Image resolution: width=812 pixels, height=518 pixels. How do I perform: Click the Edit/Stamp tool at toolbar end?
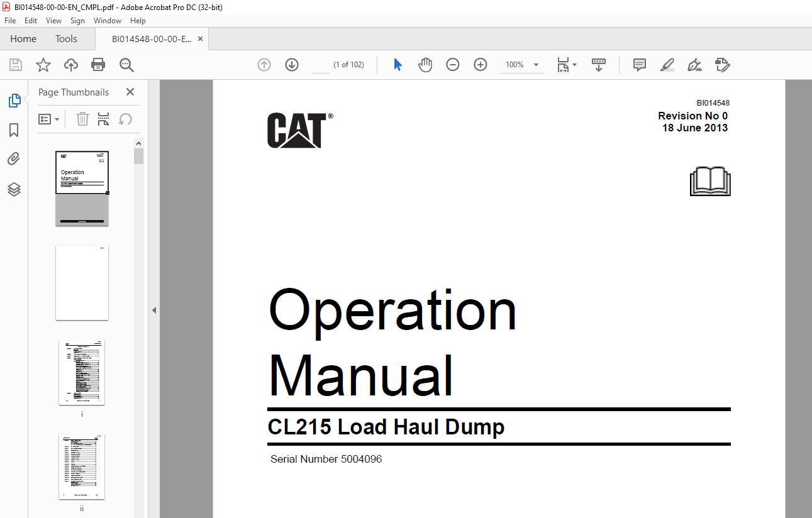tap(722, 65)
